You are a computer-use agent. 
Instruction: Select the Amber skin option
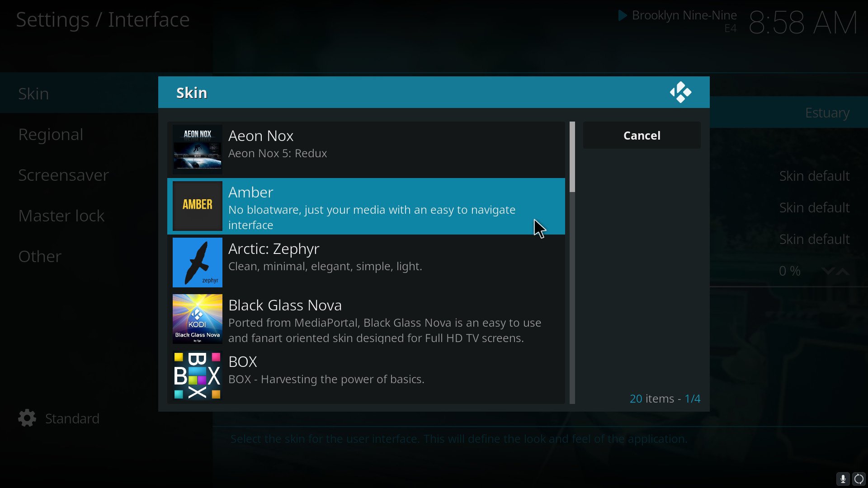tap(366, 206)
